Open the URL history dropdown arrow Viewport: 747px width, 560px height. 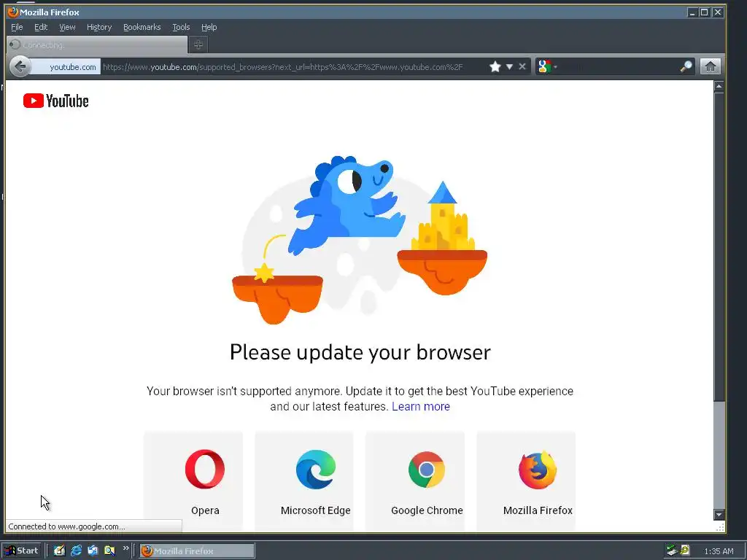tap(509, 66)
